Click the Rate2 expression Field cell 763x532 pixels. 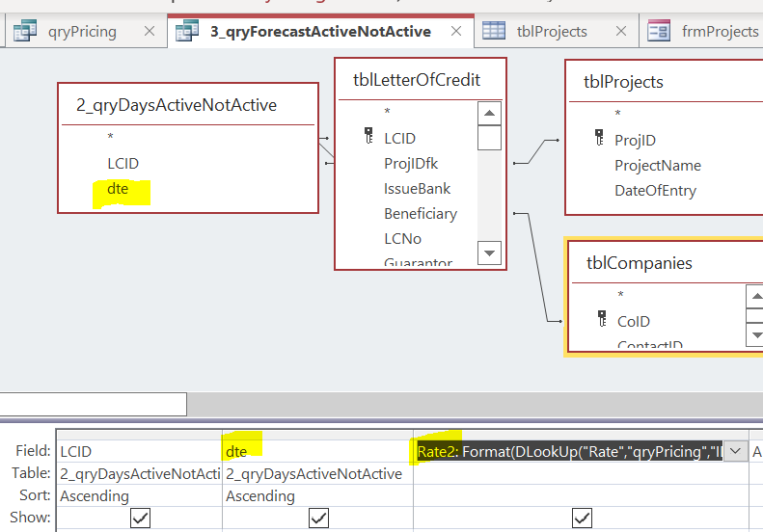[569, 451]
